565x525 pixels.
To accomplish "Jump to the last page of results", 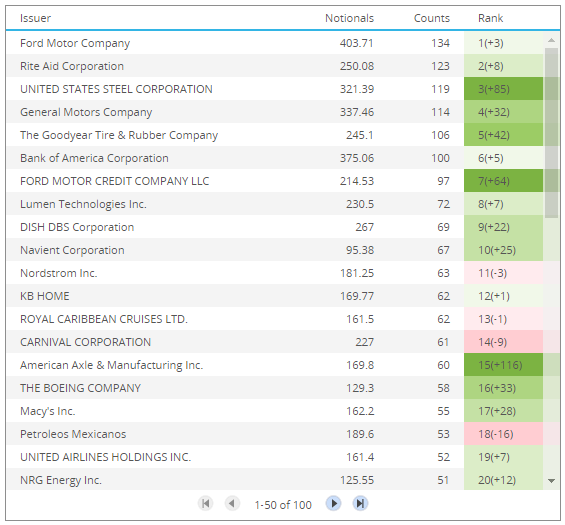I will (360, 503).
